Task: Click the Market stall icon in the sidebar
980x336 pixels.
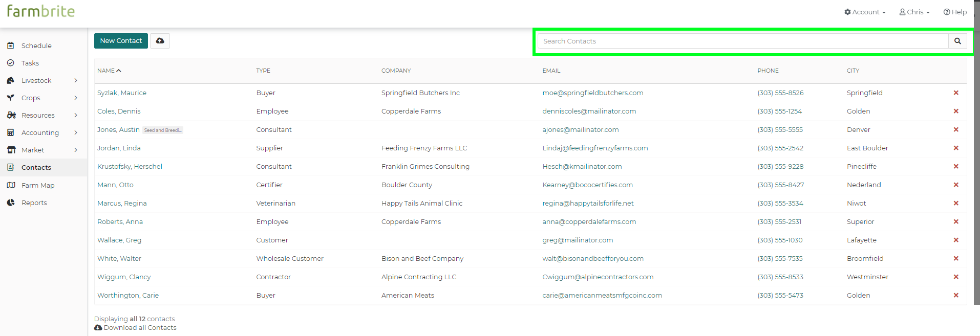Action: coord(11,150)
